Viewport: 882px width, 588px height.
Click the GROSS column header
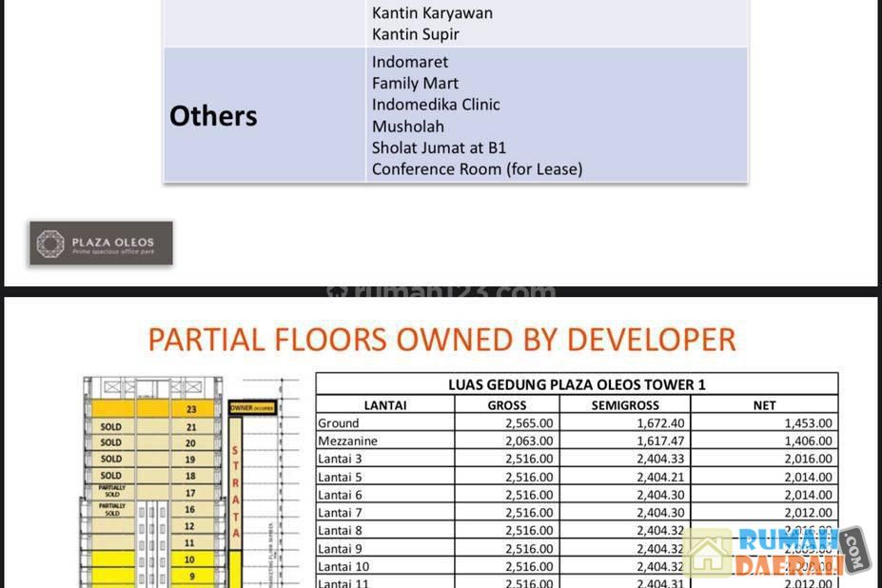[x=506, y=405]
